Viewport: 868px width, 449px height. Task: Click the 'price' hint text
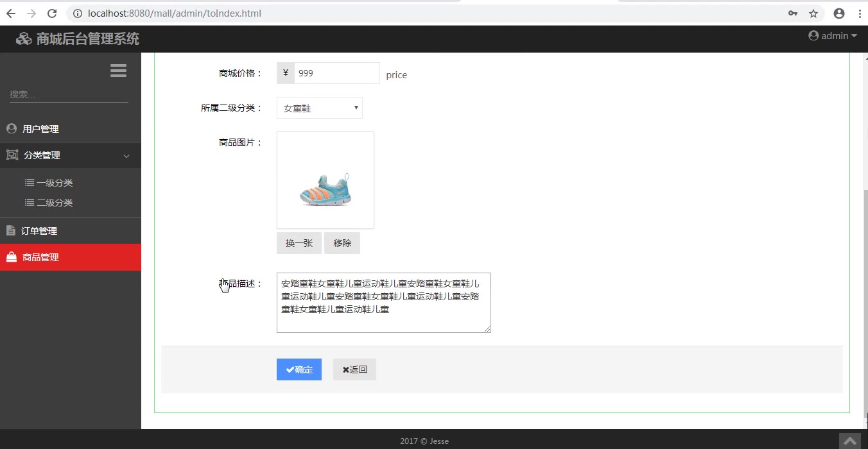click(397, 75)
